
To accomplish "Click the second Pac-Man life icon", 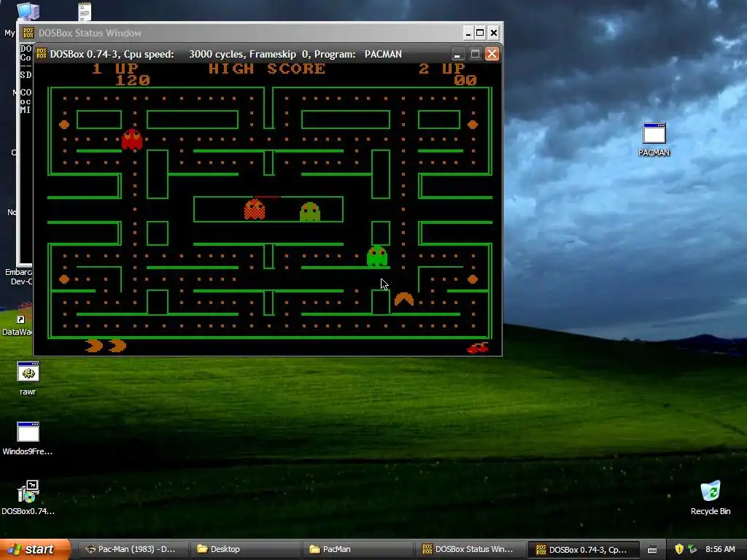I will (x=117, y=345).
